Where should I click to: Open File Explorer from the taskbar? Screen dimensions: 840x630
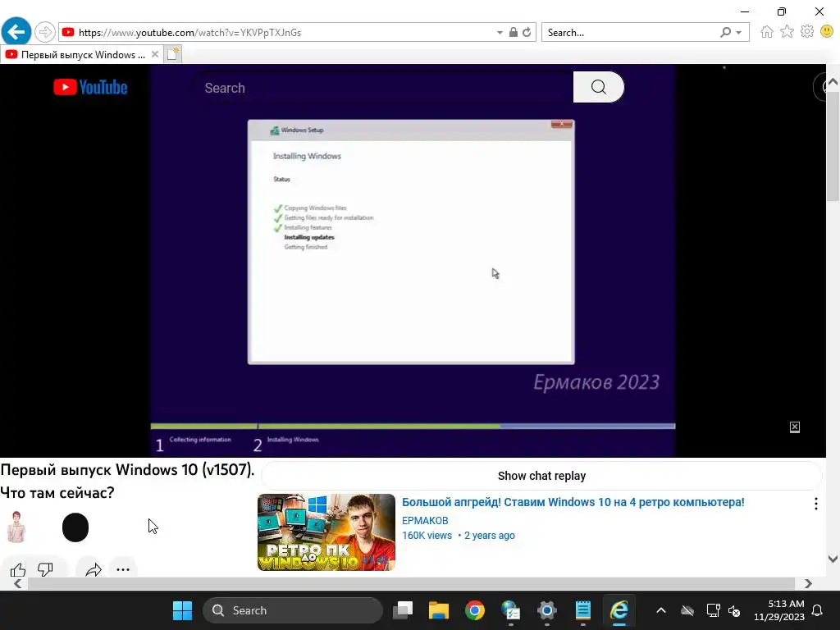point(438,610)
